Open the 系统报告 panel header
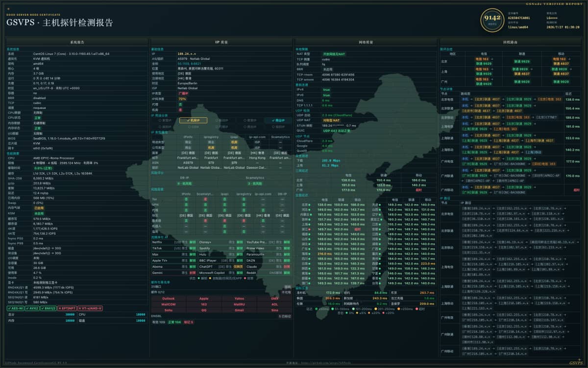This screenshot has height=368, width=588. coord(77,43)
